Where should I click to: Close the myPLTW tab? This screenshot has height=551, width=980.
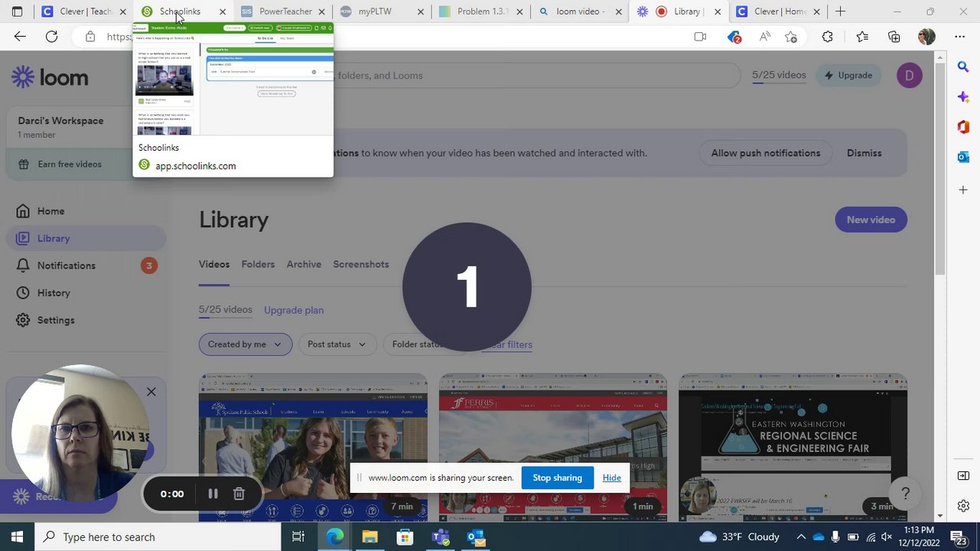click(x=421, y=11)
